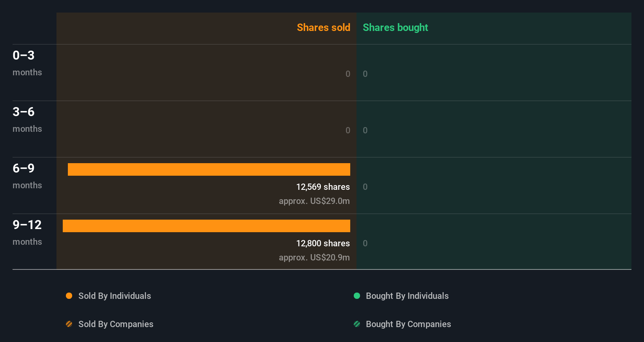The height and width of the screenshot is (342, 644).
Task: Click the orange Sold By Individuals legend dot
Action: tap(69, 296)
